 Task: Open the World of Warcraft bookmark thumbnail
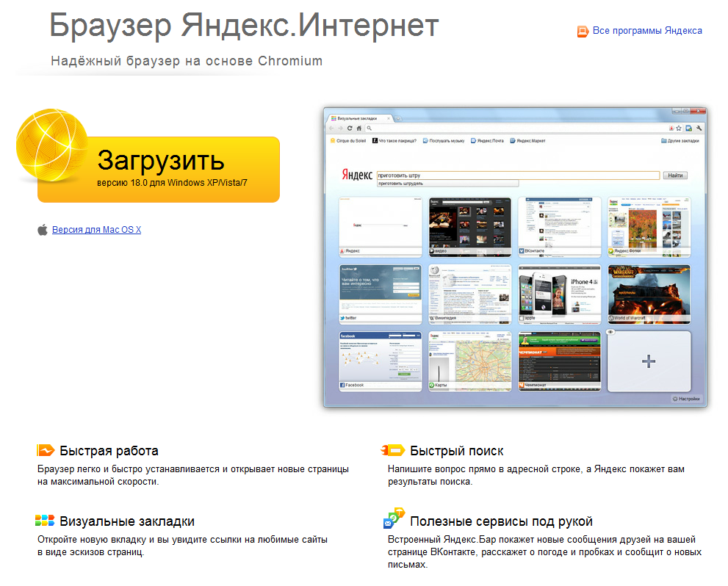coord(649,294)
